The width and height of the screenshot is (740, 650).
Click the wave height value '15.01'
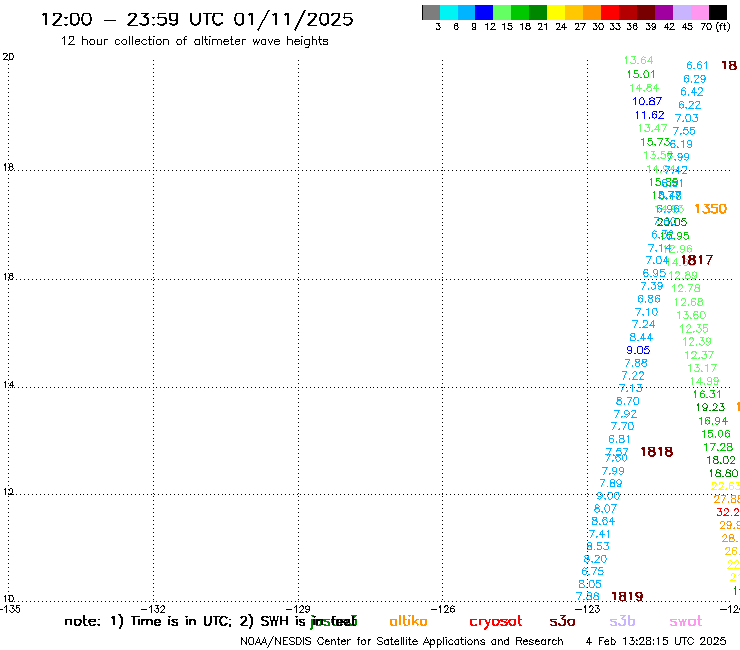point(641,74)
